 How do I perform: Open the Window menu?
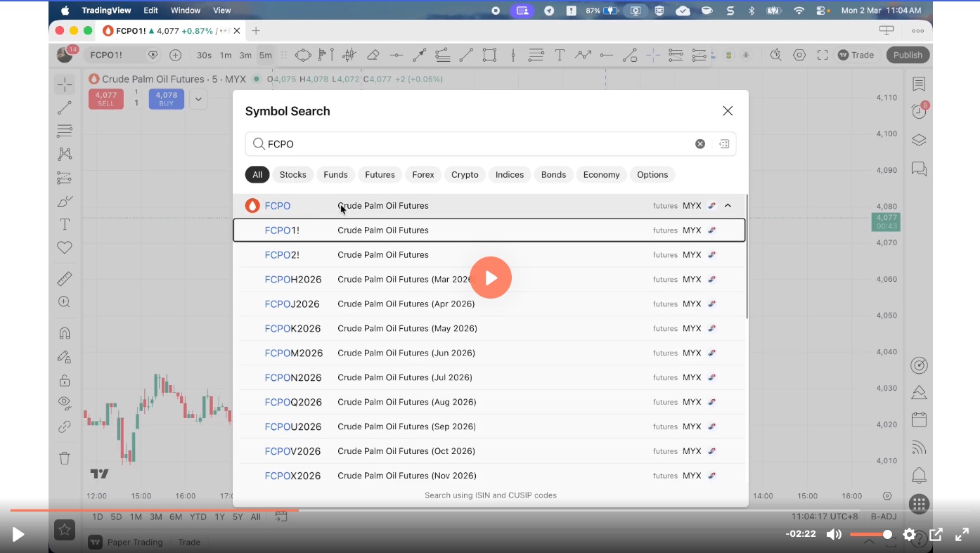[x=186, y=11]
